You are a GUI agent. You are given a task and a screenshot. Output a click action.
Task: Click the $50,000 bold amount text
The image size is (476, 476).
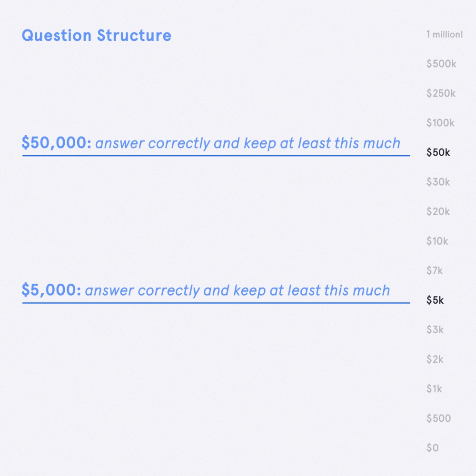coord(57,143)
